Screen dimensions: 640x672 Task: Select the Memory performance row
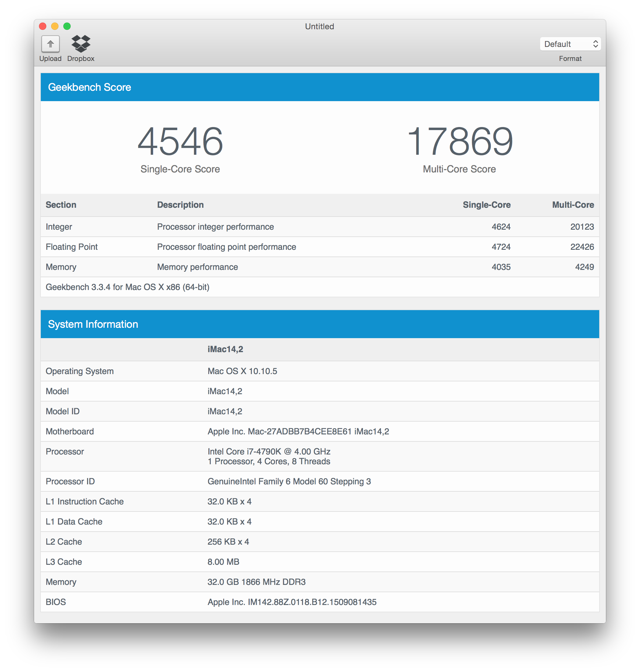[x=197, y=267]
